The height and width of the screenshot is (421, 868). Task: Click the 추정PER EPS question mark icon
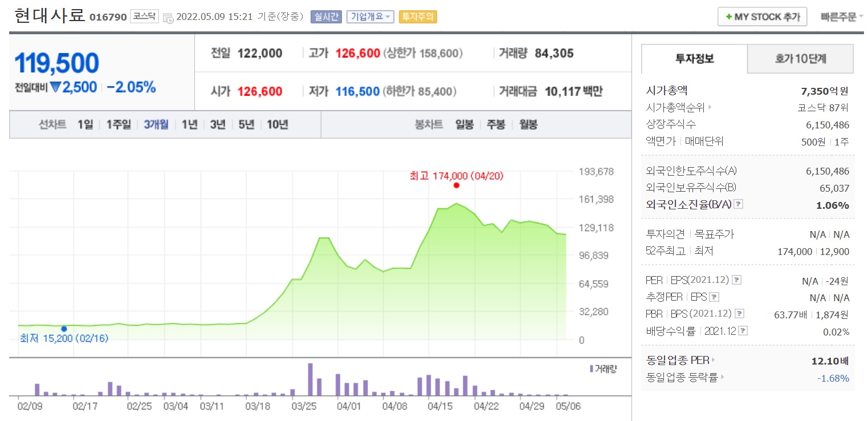(715, 297)
